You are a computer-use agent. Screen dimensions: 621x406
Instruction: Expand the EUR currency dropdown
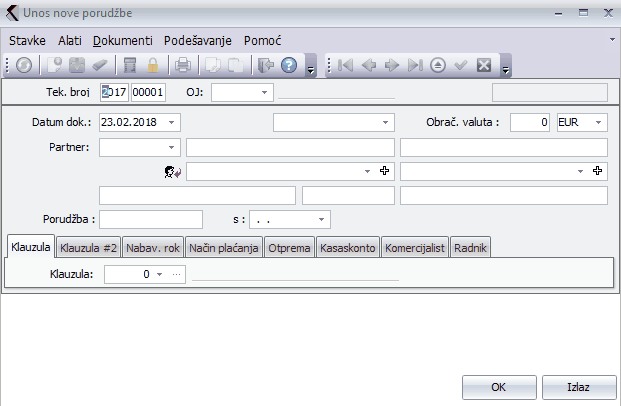(x=598, y=122)
